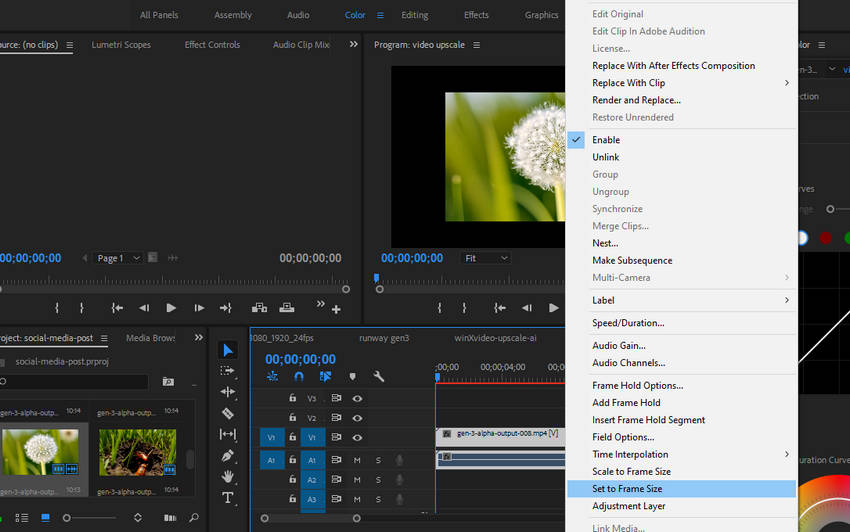Add a timeline marker with marker icon
Image resolution: width=850 pixels, height=532 pixels.
point(352,376)
